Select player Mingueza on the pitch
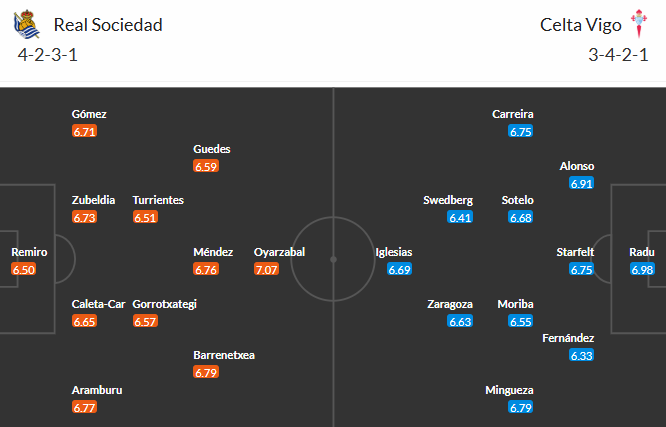The height and width of the screenshot is (427, 666). [509, 390]
